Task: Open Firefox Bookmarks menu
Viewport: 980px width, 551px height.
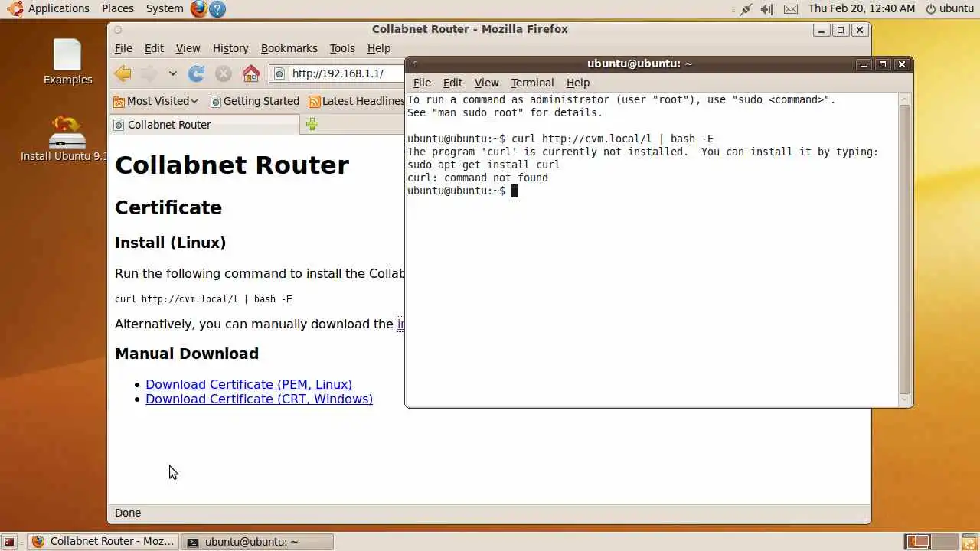Action: pos(289,48)
